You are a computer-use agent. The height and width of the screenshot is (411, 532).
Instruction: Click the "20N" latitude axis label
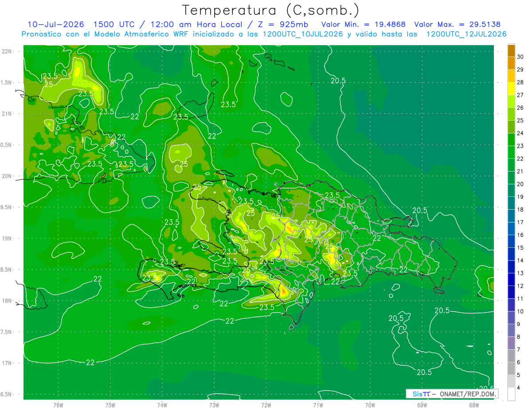click(7, 176)
